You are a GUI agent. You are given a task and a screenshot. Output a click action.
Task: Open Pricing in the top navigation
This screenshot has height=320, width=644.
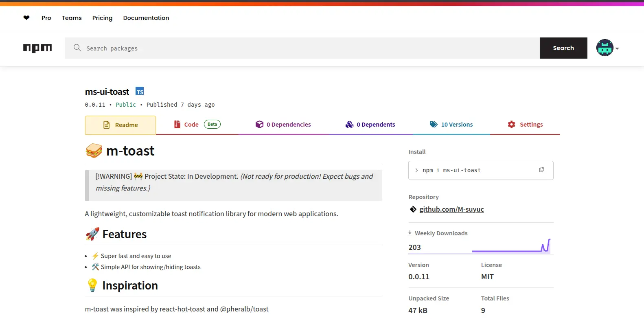[x=102, y=18]
